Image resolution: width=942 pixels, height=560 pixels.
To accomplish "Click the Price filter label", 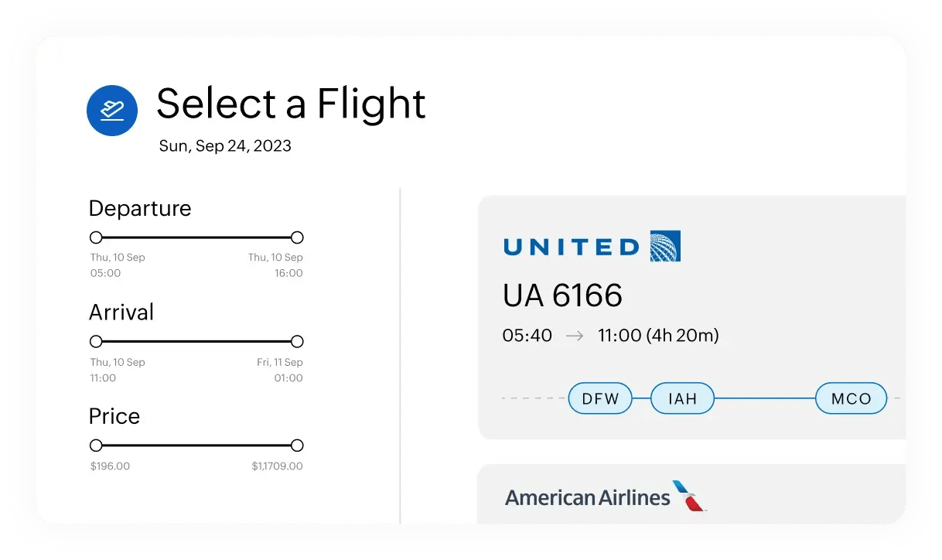I will click(114, 416).
